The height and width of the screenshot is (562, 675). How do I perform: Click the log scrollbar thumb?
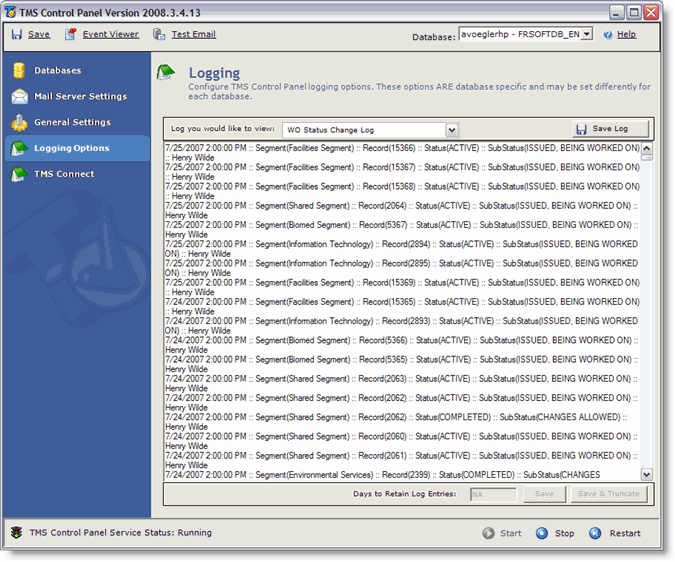click(647, 157)
